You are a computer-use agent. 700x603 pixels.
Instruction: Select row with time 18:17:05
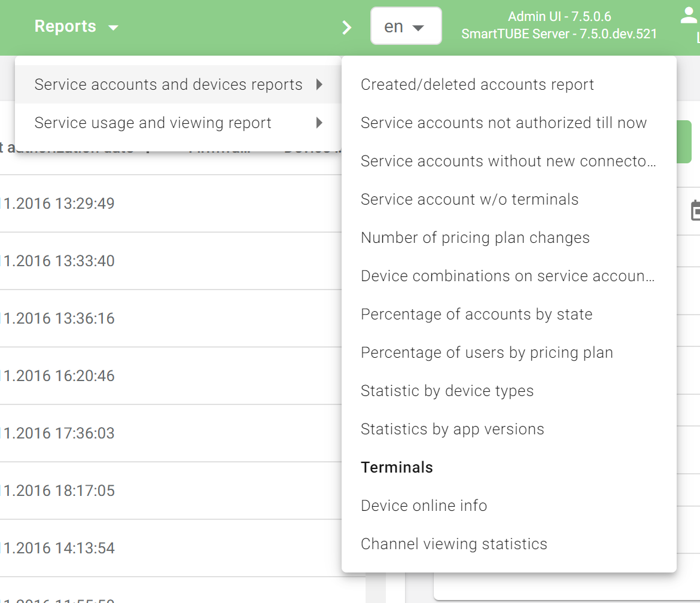(171, 491)
